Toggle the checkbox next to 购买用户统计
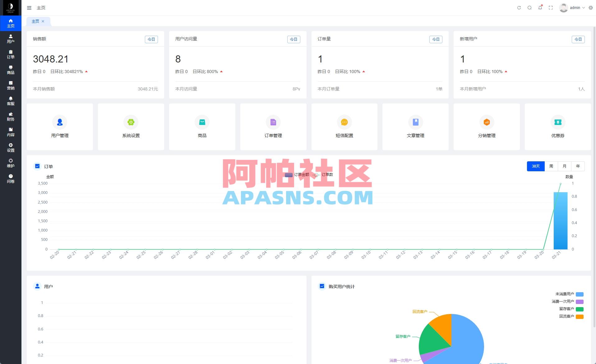Viewport: 596px width, 364px height. coord(322,286)
